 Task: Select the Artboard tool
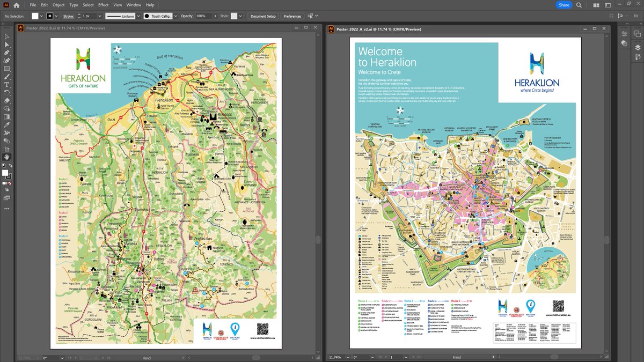(7, 149)
